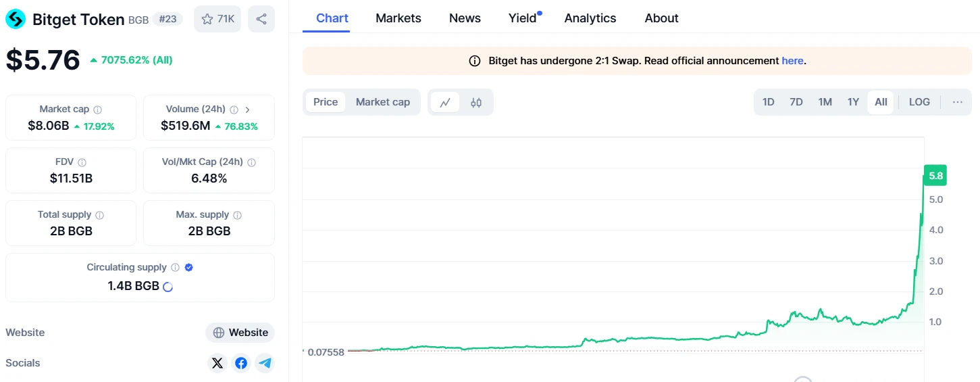Expand Volume (24h) details chevron
The height and width of the screenshot is (382, 980).
pyautogui.click(x=247, y=110)
